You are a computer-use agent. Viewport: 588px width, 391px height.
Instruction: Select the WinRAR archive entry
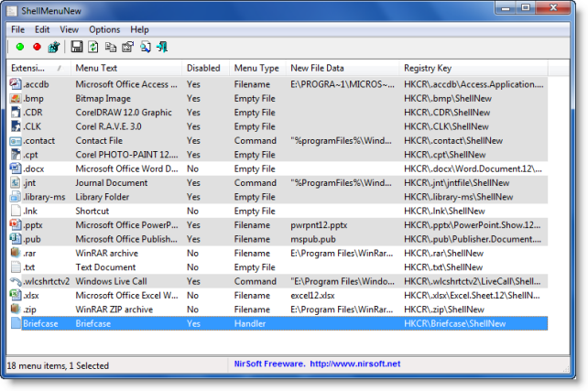[x=107, y=253]
